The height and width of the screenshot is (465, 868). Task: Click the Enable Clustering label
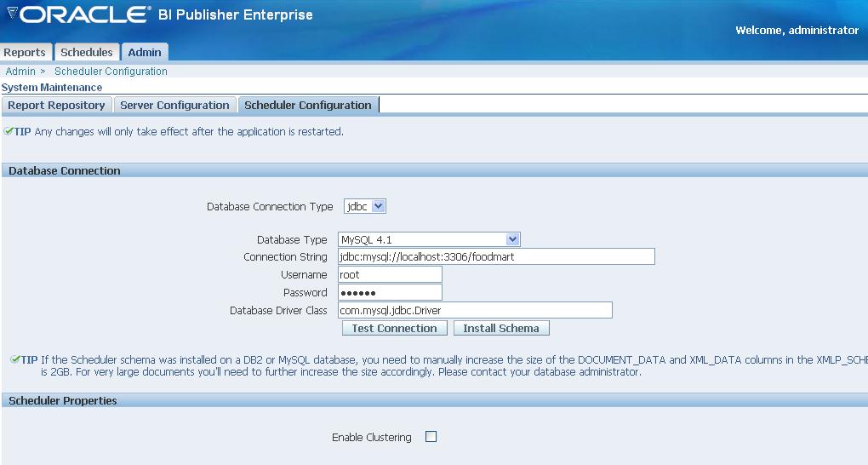coord(371,437)
